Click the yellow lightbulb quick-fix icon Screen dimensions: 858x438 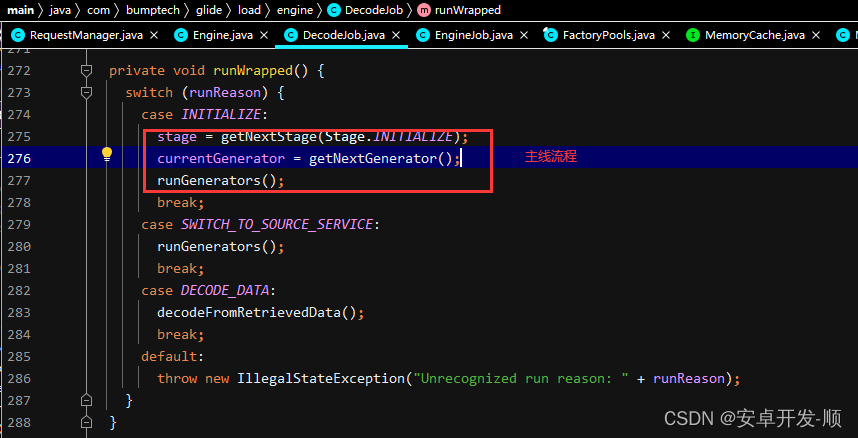106,154
